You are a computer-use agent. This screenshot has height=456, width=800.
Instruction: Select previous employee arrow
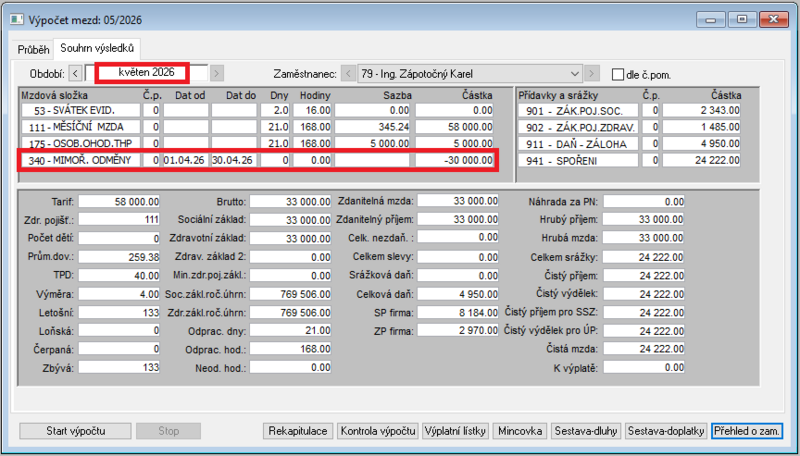pos(348,73)
